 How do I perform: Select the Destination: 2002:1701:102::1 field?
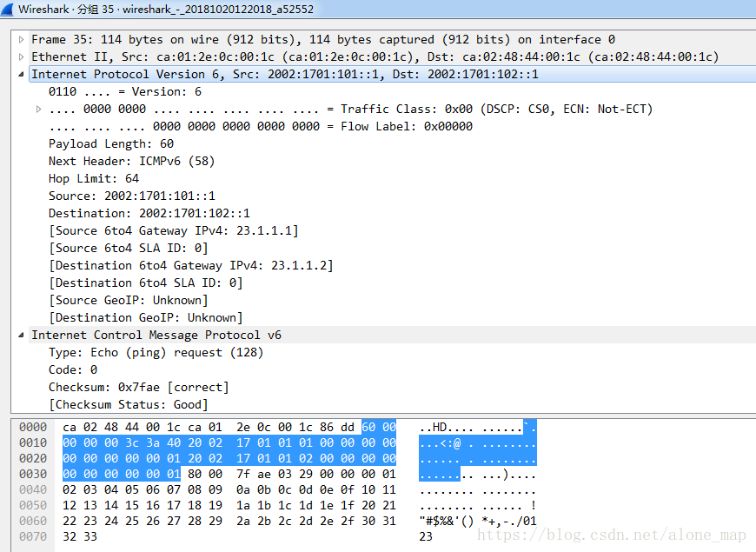tap(149, 213)
